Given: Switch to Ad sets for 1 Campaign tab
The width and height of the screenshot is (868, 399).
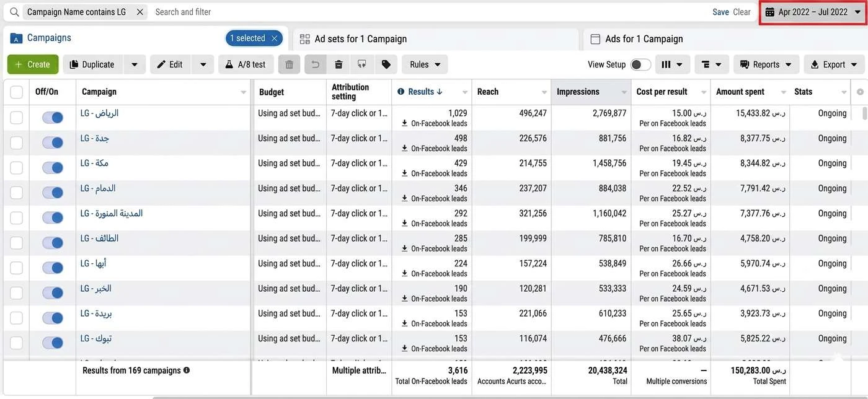Looking at the screenshot, I should click(361, 38).
